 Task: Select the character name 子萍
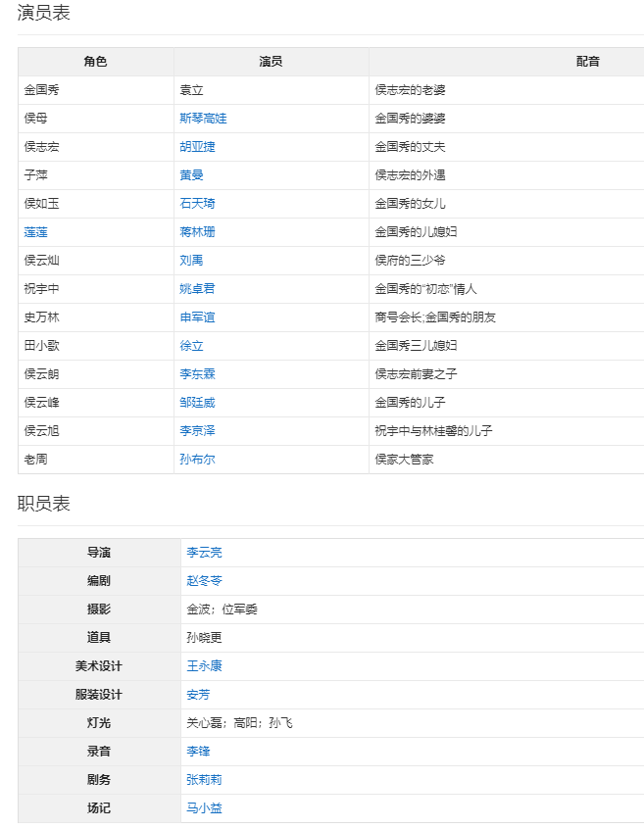(x=35, y=175)
